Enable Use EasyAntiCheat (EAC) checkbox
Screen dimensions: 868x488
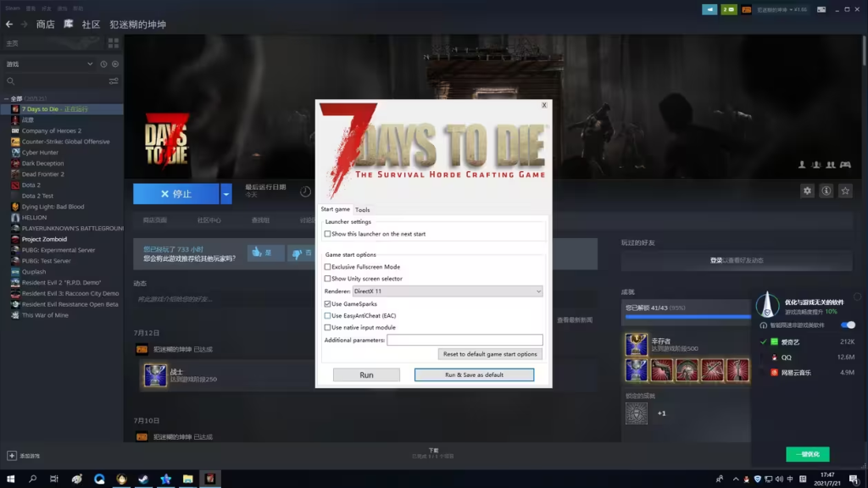[327, 316]
